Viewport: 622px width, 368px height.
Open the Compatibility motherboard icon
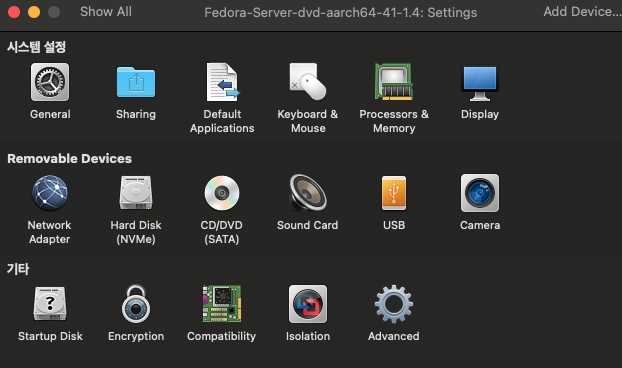tap(222, 304)
